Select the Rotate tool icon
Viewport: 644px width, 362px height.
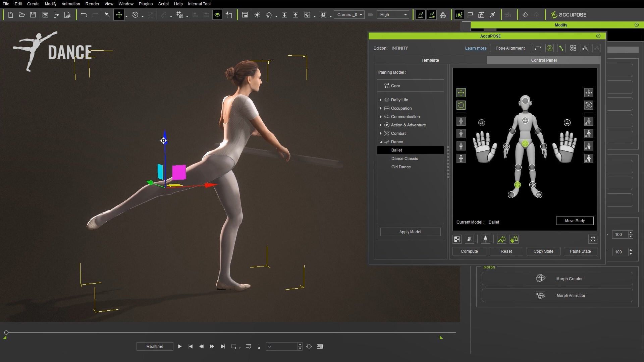[135, 15]
